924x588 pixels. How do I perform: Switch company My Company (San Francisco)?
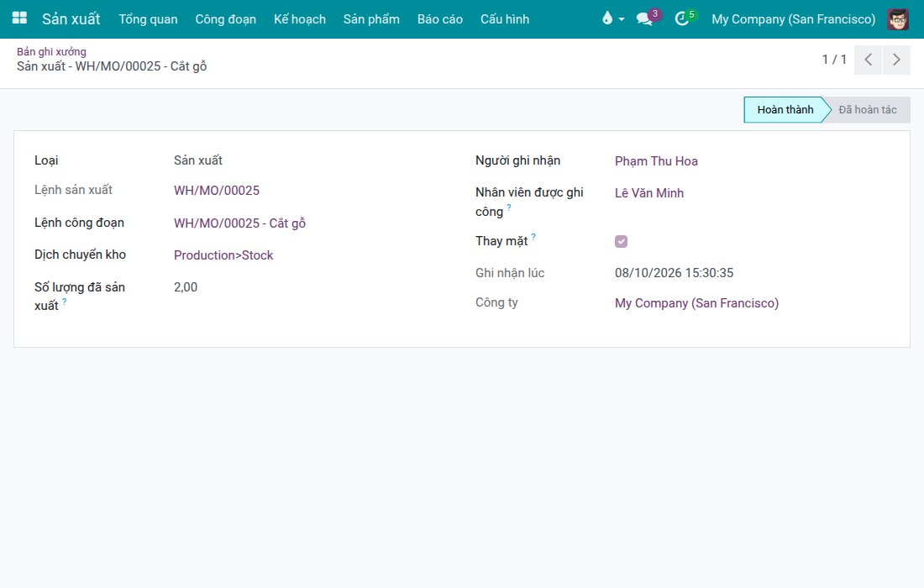(x=793, y=18)
